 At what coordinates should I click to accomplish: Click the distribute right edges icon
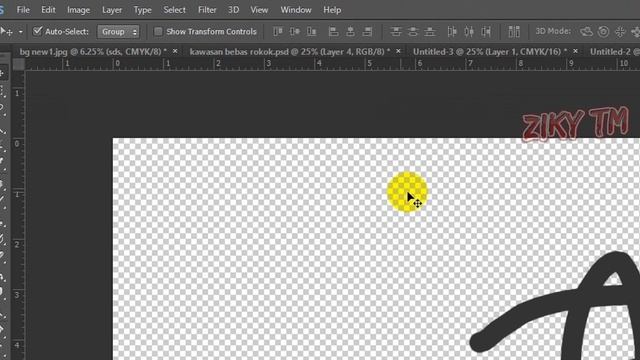(486, 31)
